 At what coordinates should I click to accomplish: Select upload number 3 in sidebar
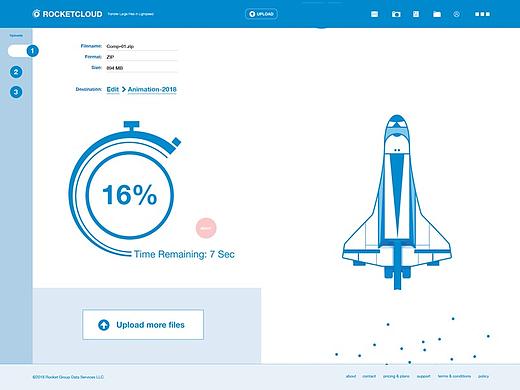tap(16, 92)
